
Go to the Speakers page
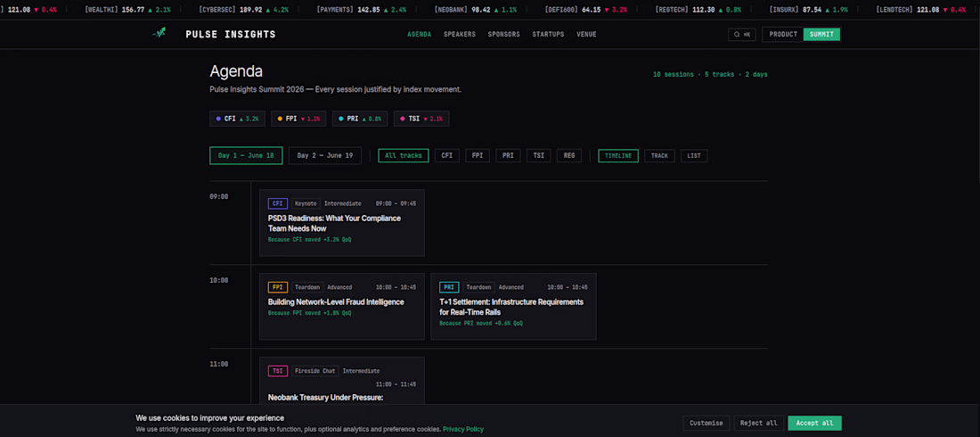[460, 35]
